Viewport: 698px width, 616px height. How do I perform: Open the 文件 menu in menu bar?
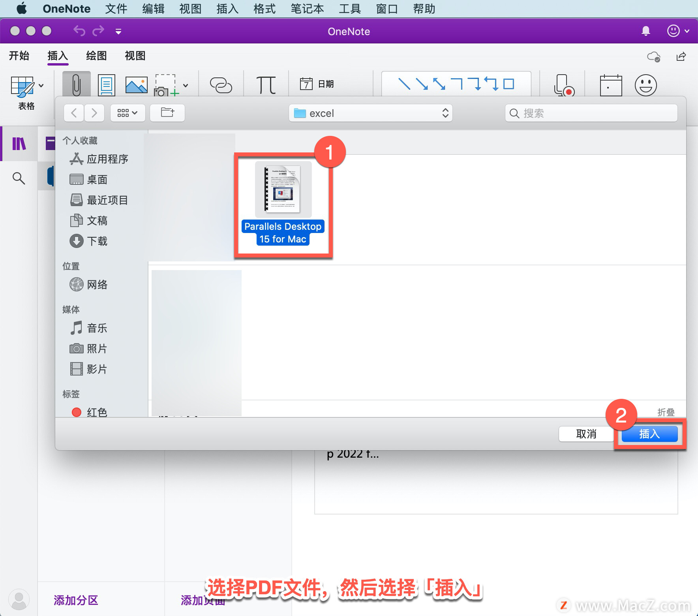click(116, 9)
